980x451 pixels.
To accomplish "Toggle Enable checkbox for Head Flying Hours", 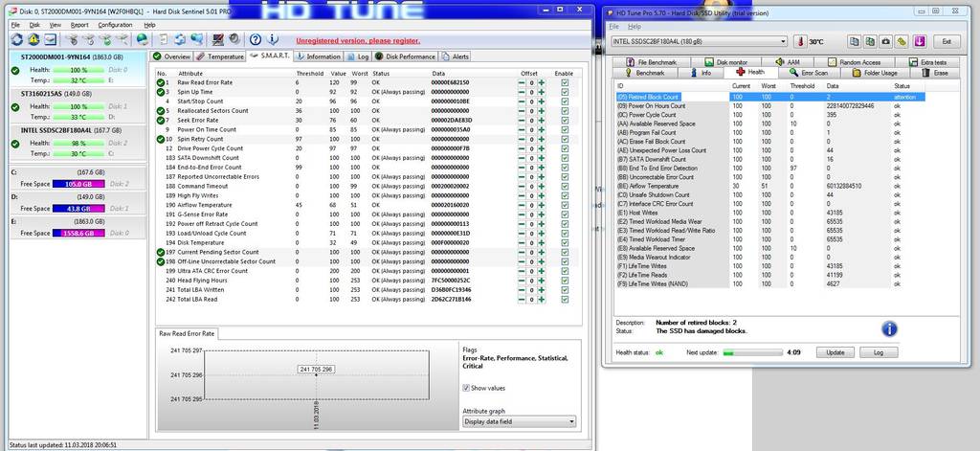I will coord(565,281).
